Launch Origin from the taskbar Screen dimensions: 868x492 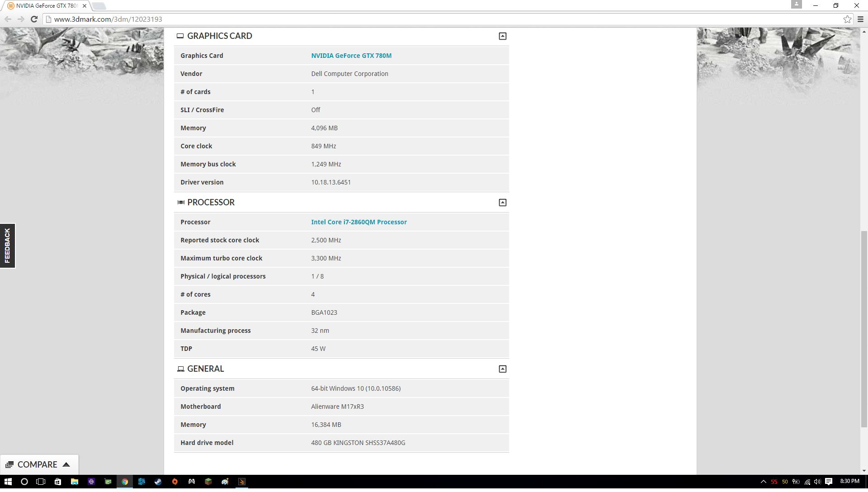point(175,482)
